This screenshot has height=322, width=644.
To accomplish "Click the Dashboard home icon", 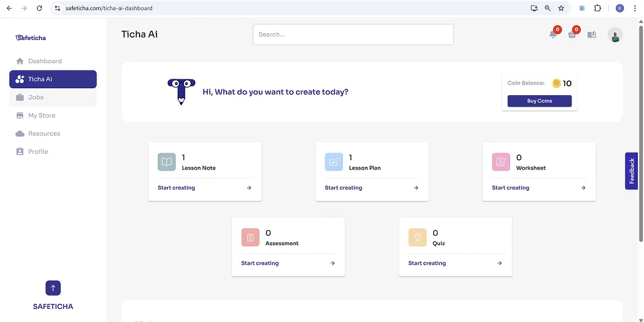I will (20, 61).
